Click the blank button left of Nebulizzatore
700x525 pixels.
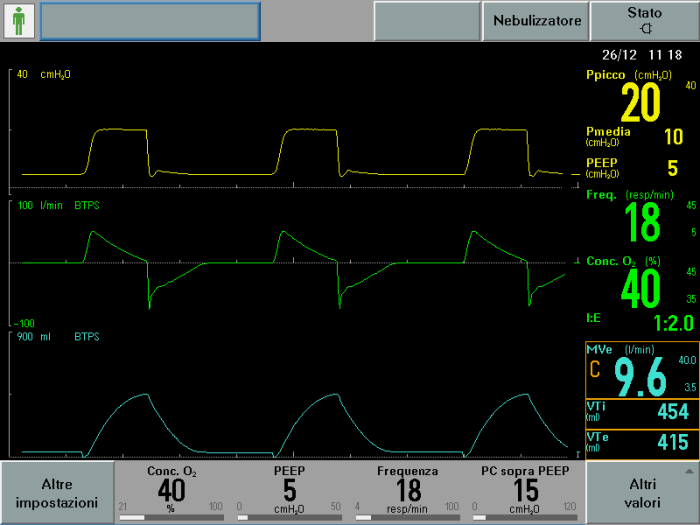click(x=427, y=20)
